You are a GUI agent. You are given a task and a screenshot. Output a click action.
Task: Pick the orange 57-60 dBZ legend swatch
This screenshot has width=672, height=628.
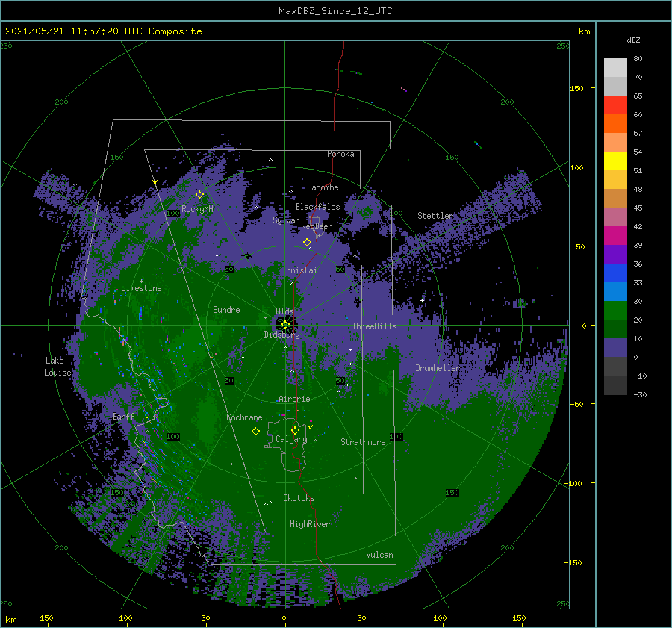[615, 123]
